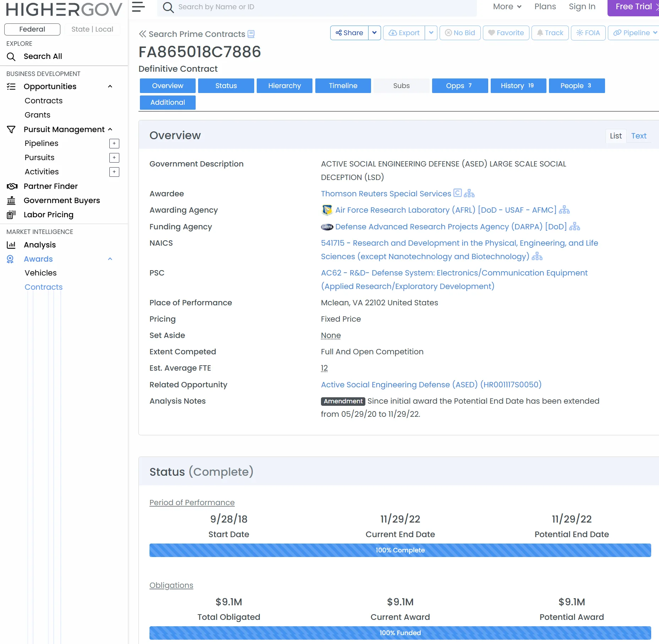Viewport: 659px width, 644px height.
Task: Open hierarchy icon next to Thomson Reuters awardee
Action: coord(469,193)
